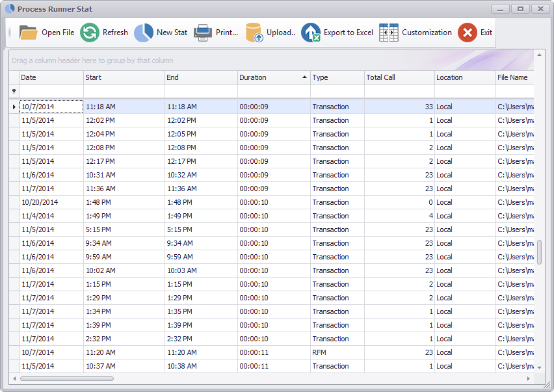Screen dimensions: 554x392
Task: Click the Total Call column header
Action: point(399,77)
